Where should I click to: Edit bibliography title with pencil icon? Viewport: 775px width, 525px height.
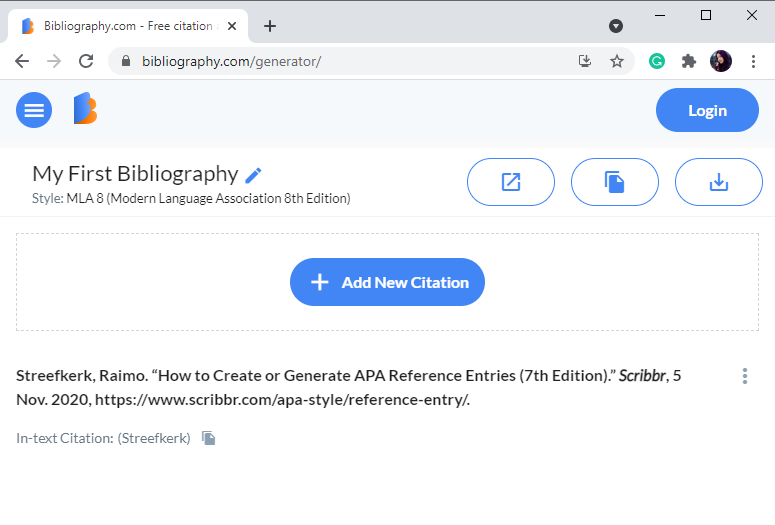coord(254,175)
